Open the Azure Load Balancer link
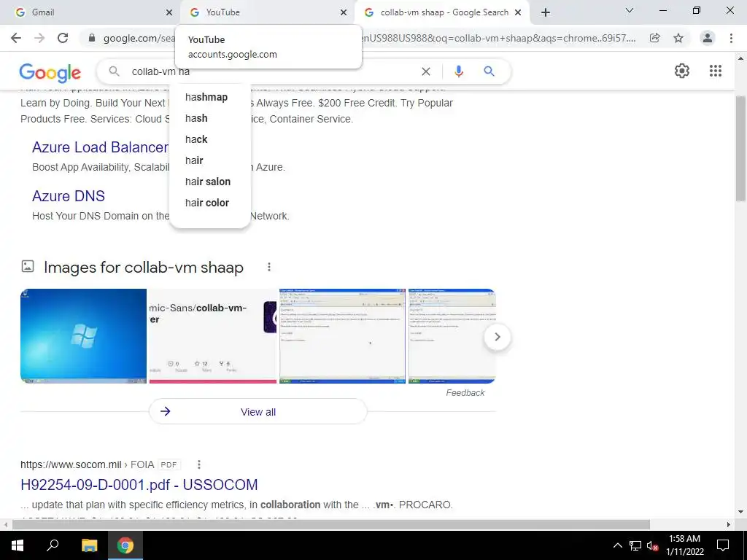Viewport: 747px width, 560px height. [x=100, y=147]
